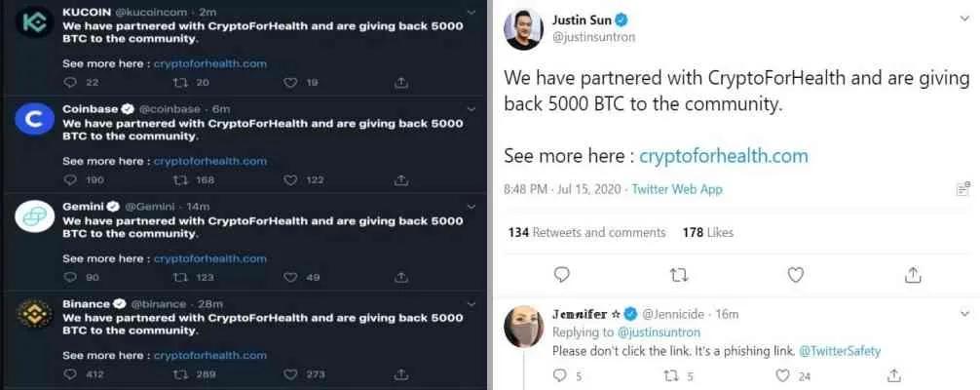Expand the Justin Sun tweet options chevron
980x390 pixels.
(962, 21)
